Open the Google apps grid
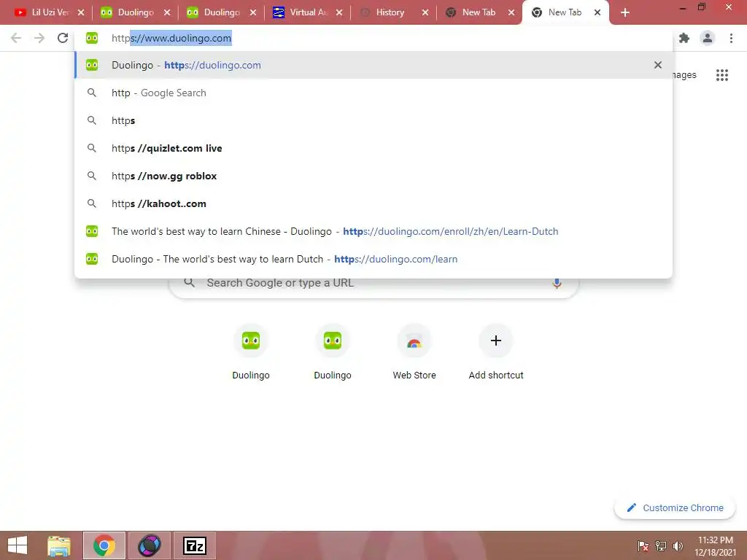 point(722,75)
